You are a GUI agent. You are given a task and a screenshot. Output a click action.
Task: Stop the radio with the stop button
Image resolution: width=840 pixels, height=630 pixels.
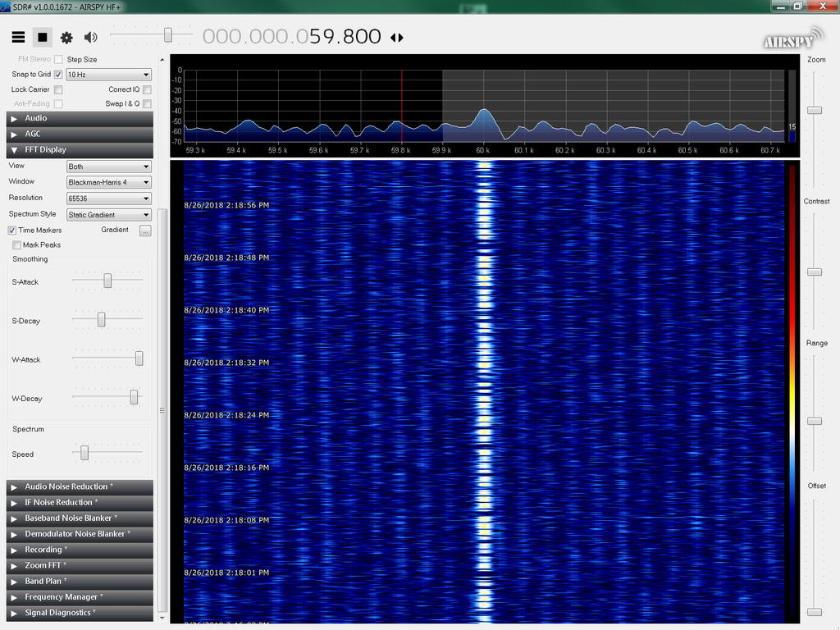tap(43, 37)
